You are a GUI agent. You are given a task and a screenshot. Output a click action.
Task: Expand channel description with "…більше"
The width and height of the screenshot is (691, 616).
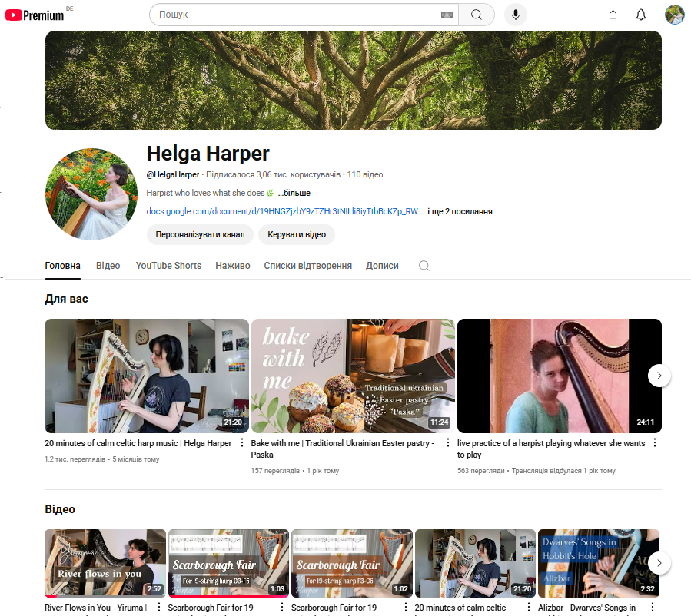click(x=294, y=193)
